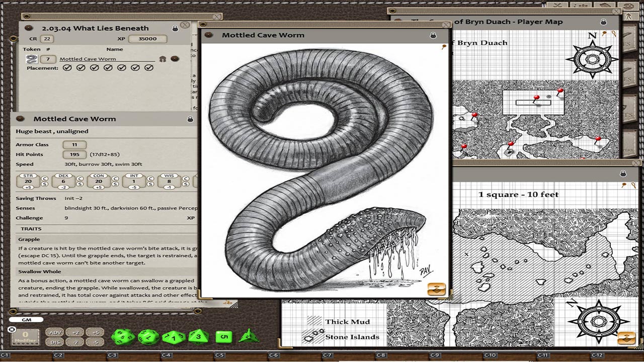Toggle the first Placement checkmark in the encounter
Screen dimensions: 644x362
click(x=67, y=67)
